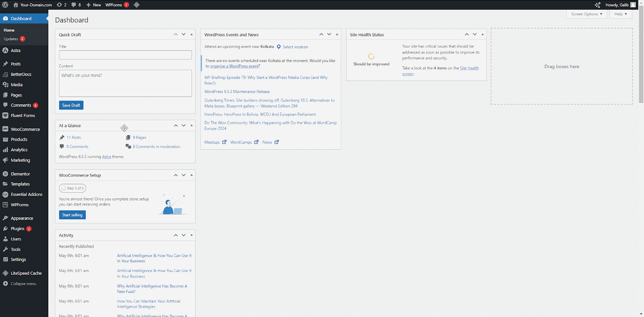
Task: Focus the What's on your mind textarea
Action: (x=126, y=83)
